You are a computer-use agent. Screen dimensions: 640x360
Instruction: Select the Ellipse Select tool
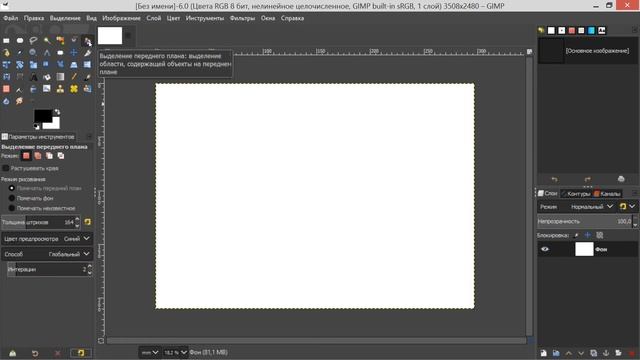point(20,40)
